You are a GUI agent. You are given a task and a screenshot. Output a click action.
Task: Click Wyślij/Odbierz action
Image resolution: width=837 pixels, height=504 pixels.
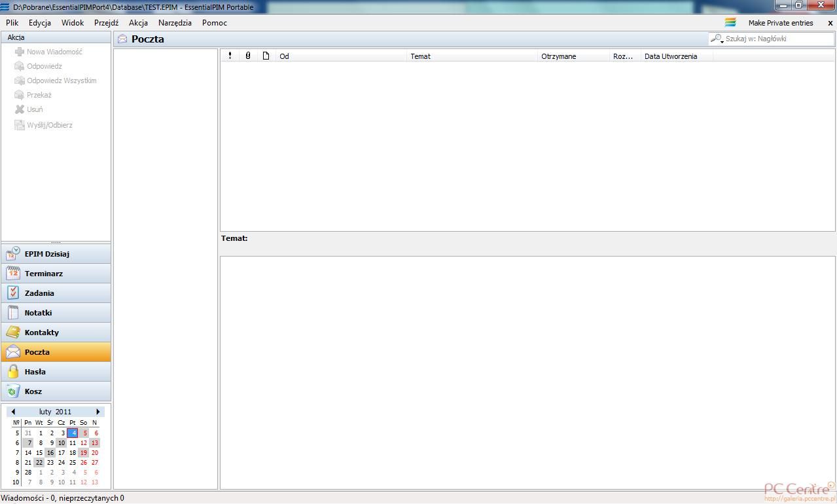[49, 125]
